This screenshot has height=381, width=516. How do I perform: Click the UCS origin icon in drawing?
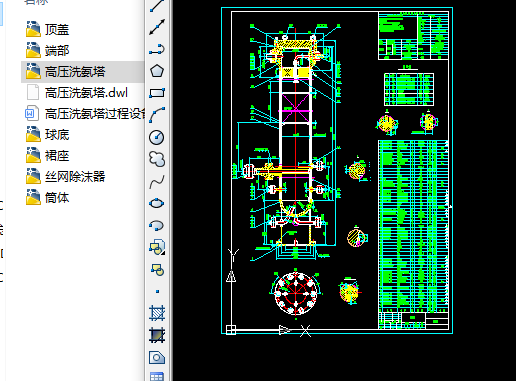tap(231, 330)
